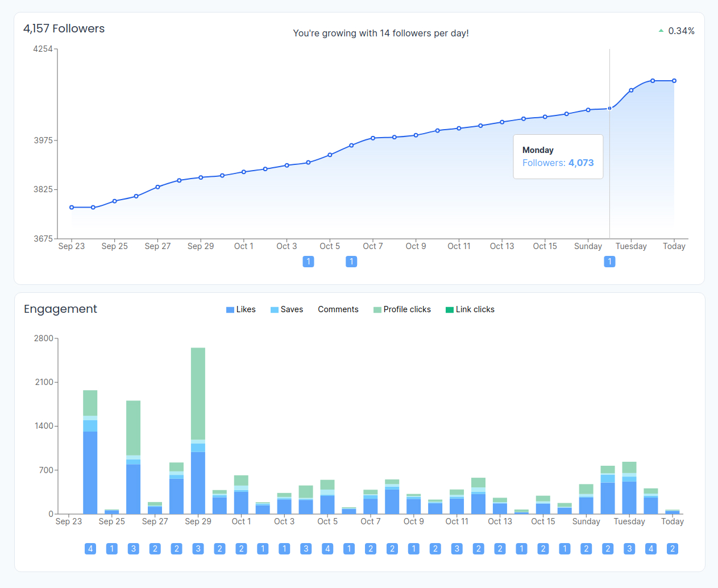Click the Monday tooltip showing 4,073 followers

coord(558,156)
